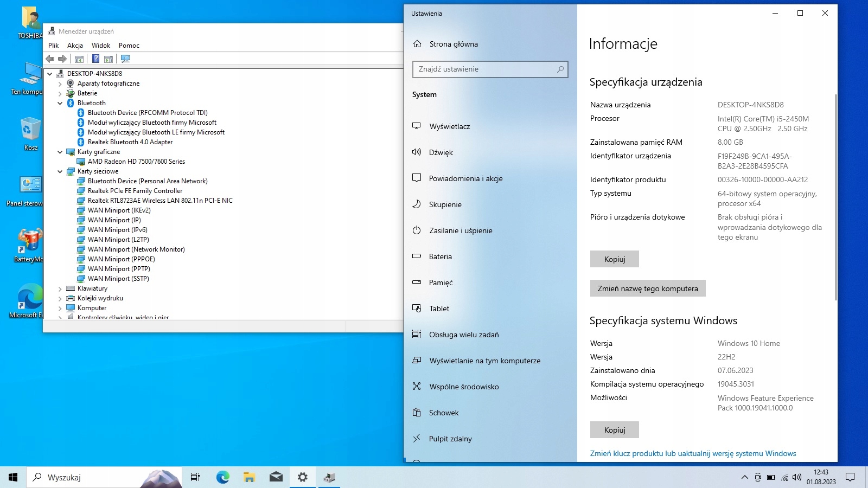Collapse the Bluetooth category
Viewport: 868px width, 488px height.
tap(60, 103)
